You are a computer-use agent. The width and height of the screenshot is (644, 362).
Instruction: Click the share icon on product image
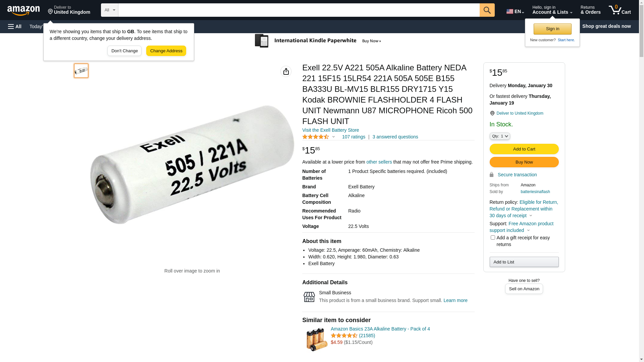coord(286,71)
